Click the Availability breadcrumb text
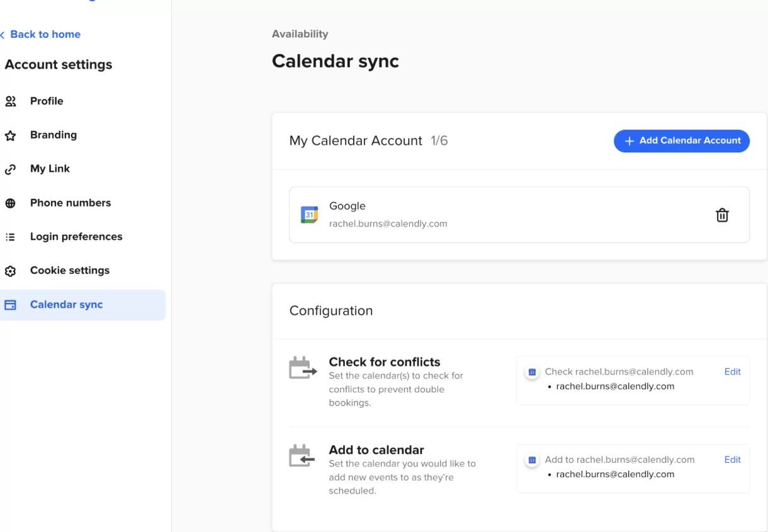 point(300,34)
